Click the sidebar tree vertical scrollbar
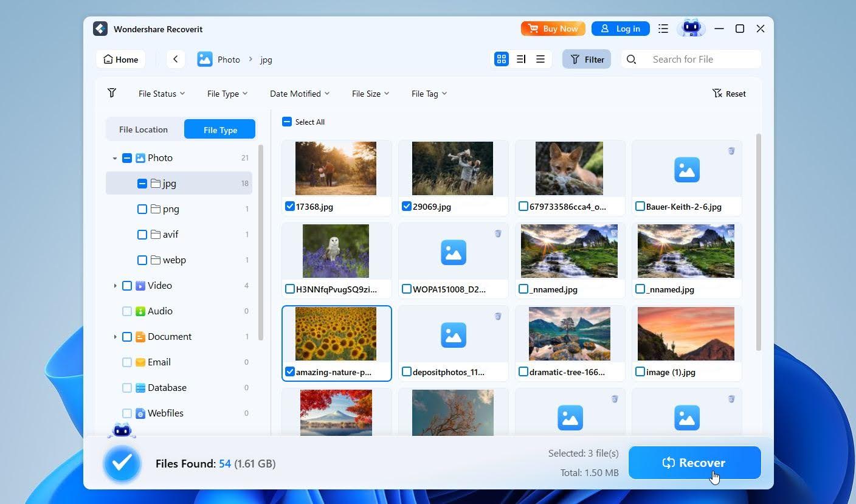856x504 pixels. pyautogui.click(x=261, y=242)
